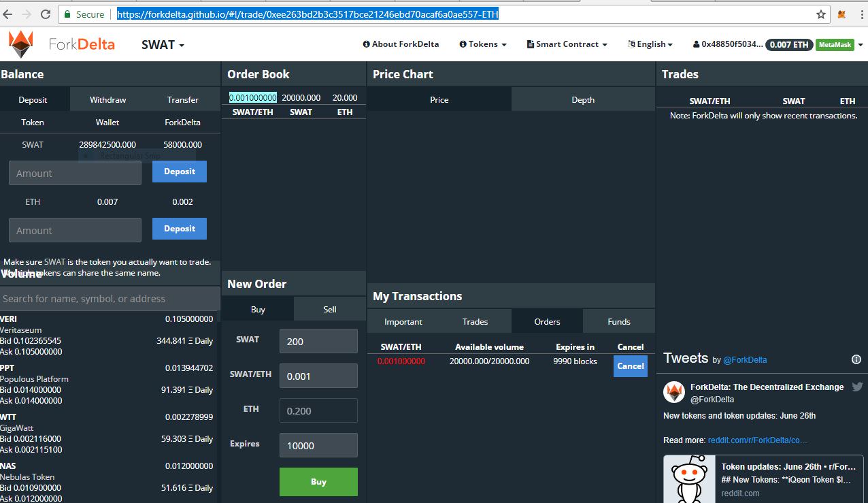The width and height of the screenshot is (868, 503).
Task: Click the highlighted 0.001000000 price in Order Book
Action: coord(253,97)
